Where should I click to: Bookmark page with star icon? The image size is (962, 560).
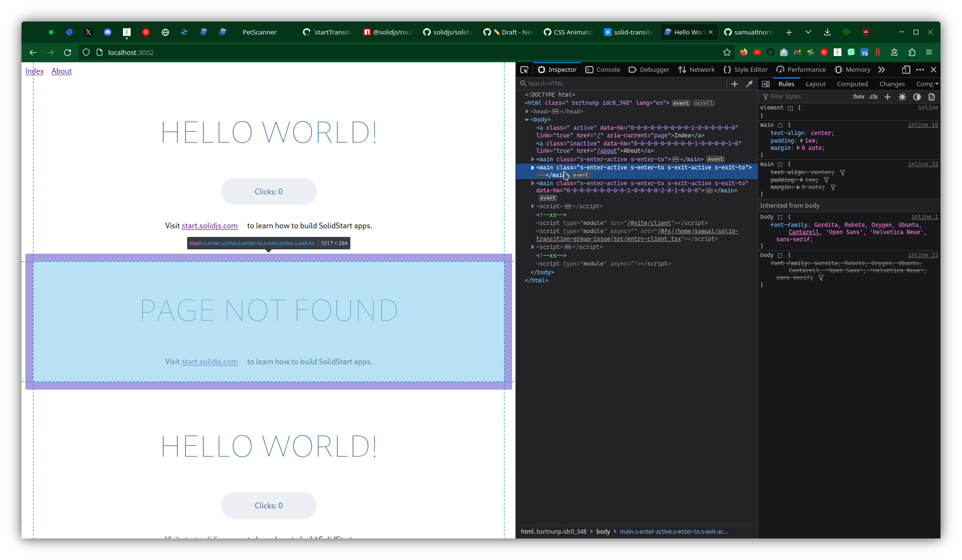[727, 52]
